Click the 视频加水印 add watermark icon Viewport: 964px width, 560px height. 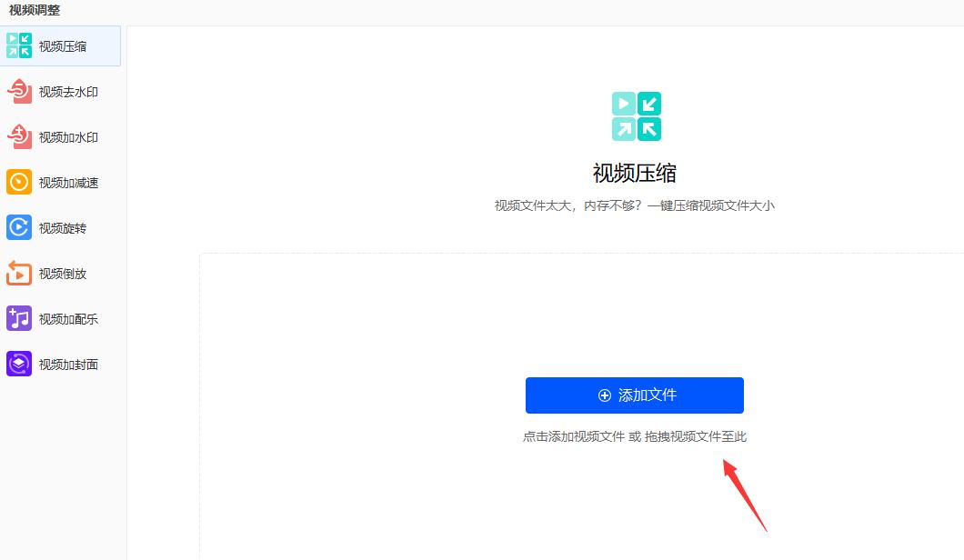pos(18,136)
